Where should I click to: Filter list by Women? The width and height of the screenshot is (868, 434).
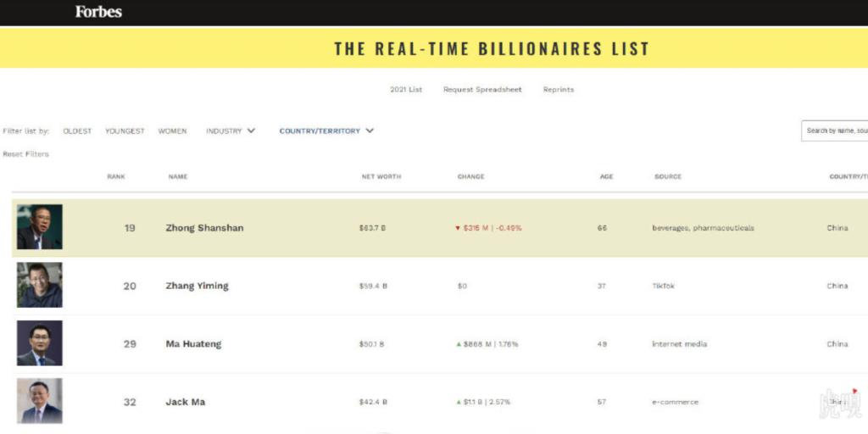[172, 131]
